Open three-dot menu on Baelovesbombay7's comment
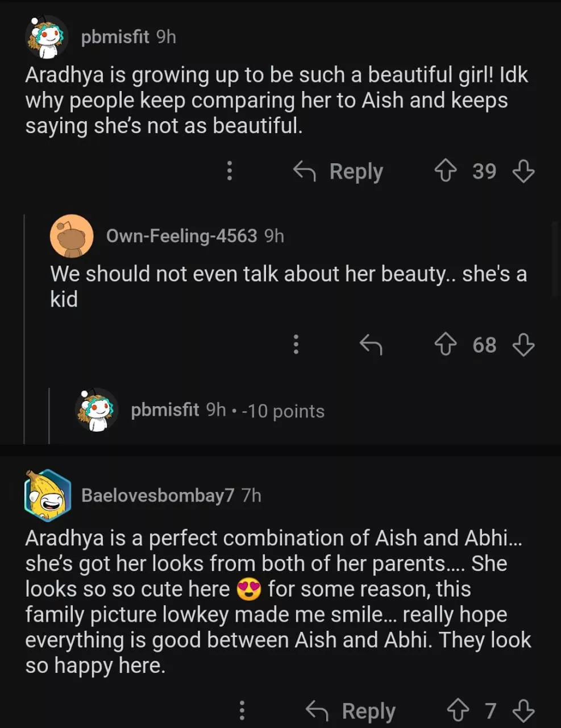The height and width of the screenshot is (728, 561). pos(242,710)
